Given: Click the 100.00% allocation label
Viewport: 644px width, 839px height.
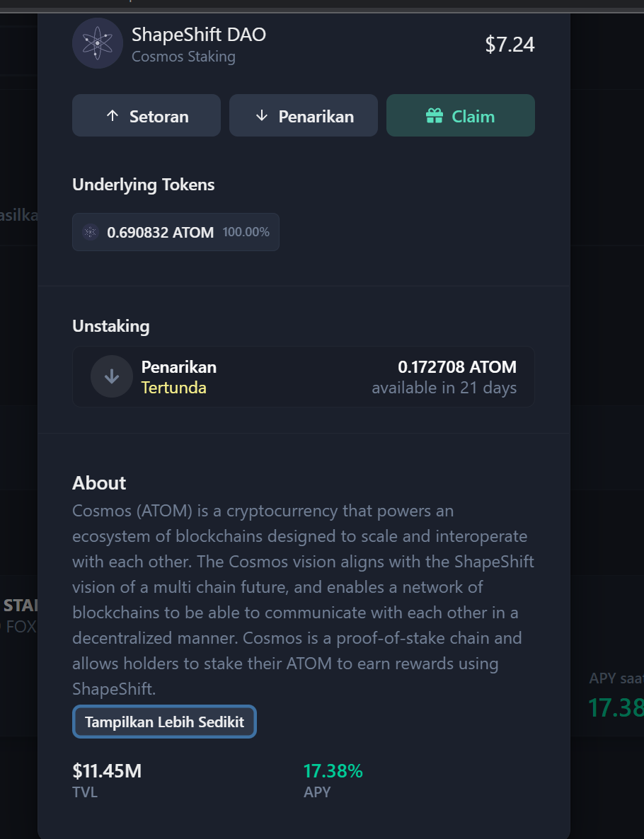Looking at the screenshot, I should click(246, 232).
